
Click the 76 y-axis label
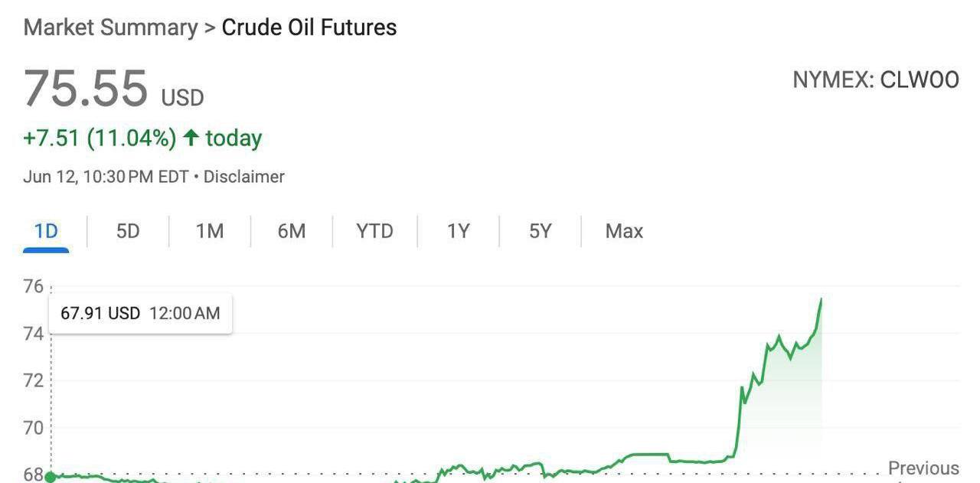click(34, 286)
